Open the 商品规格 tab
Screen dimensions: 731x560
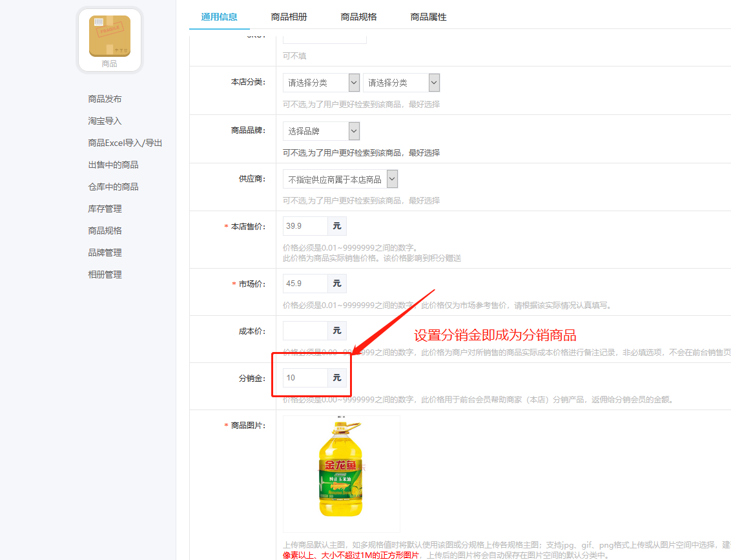[x=358, y=17]
